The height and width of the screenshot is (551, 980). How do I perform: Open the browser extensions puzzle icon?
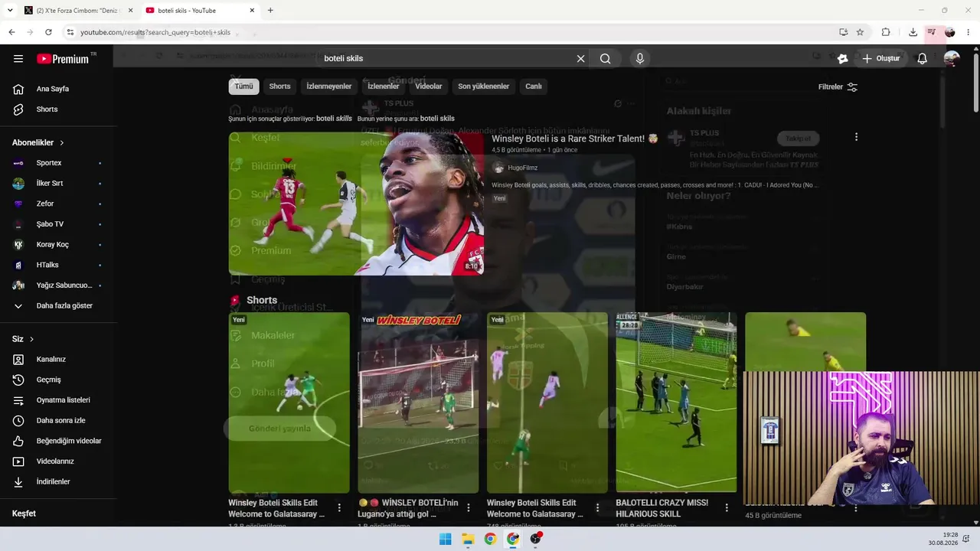[x=886, y=32]
